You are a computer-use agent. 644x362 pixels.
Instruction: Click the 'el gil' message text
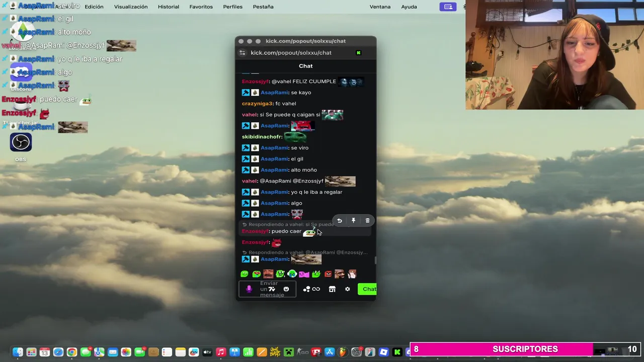tap(297, 159)
